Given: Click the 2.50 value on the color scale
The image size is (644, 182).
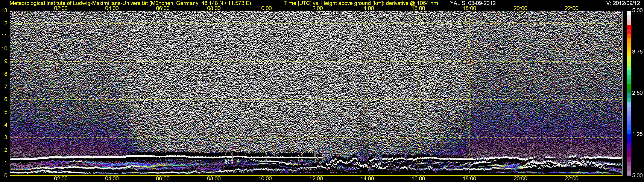Looking at the screenshot, I should pyautogui.click(x=637, y=93).
